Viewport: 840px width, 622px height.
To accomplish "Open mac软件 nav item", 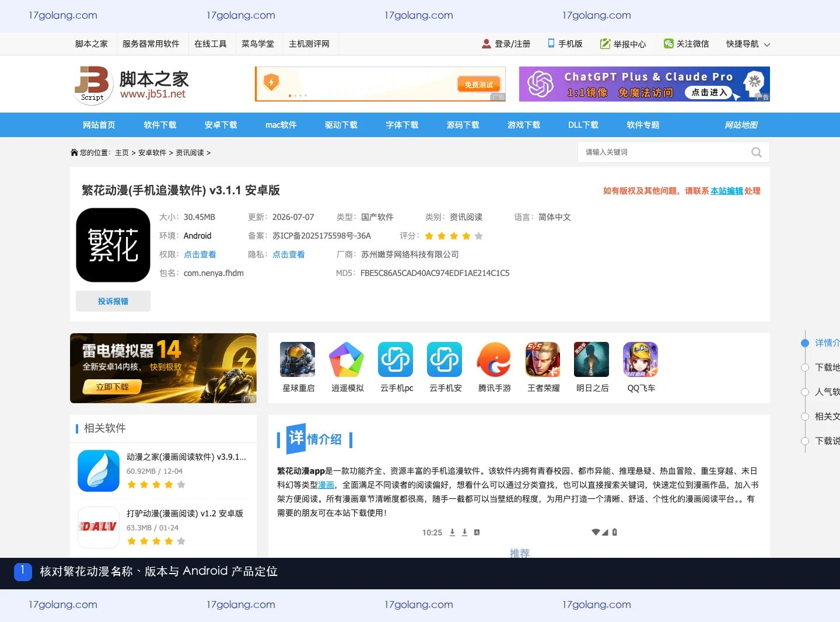I will pyautogui.click(x=281, y=125).
